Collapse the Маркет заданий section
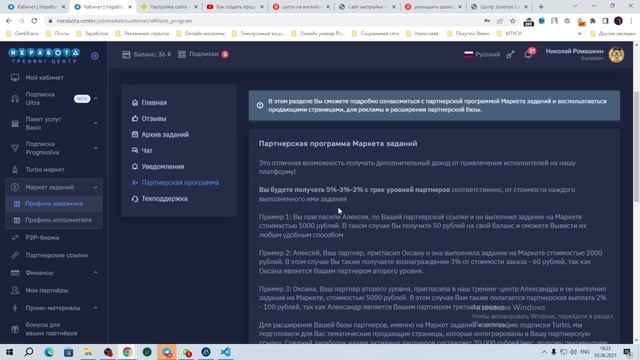Image resolution: width=640 pixels, height=360 pixels. point(96,187)
